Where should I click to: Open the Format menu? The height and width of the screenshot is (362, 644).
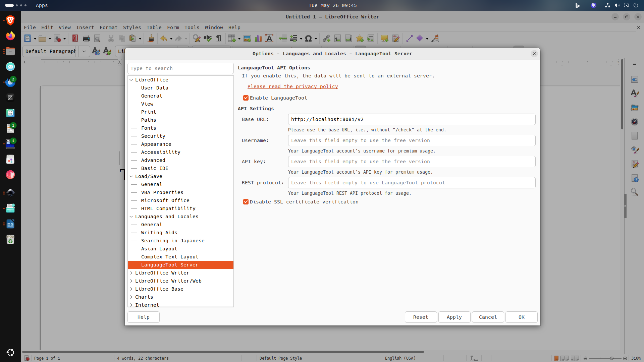tap(108, 27)
